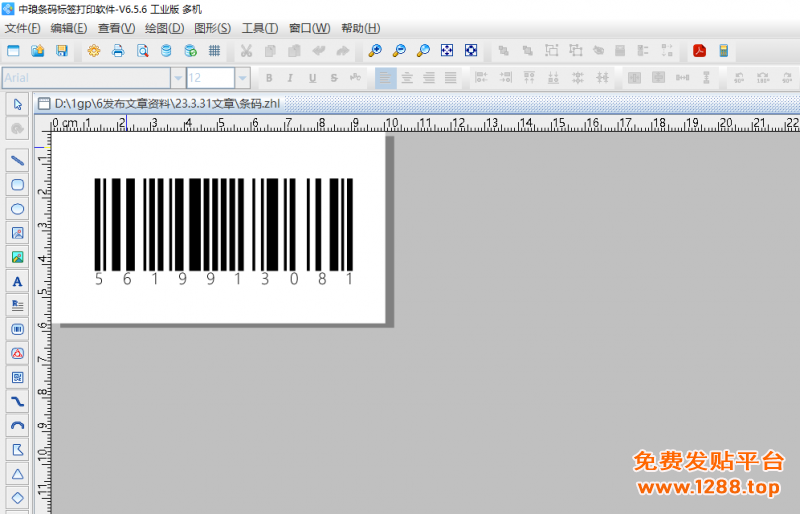Open the 绘图(D) menu

(164, 28)
